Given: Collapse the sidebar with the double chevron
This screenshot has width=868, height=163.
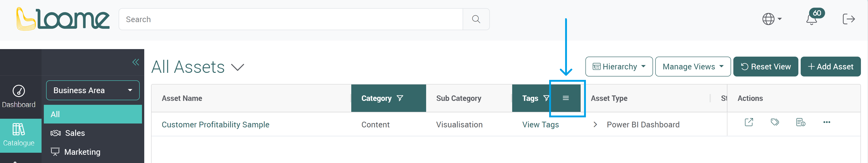Looking at the screenshot, I should [135, 62].
